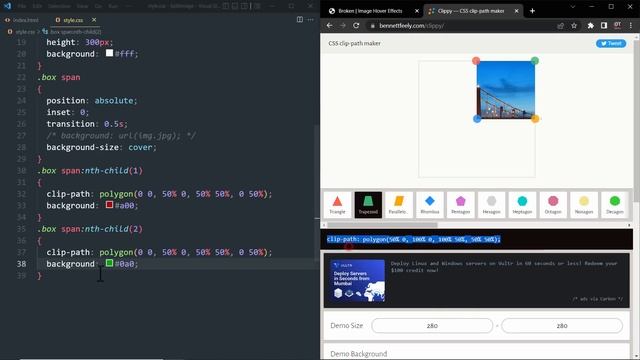Click the browser forward arrow
Screen dimensions: 640x360
[343, 25]
